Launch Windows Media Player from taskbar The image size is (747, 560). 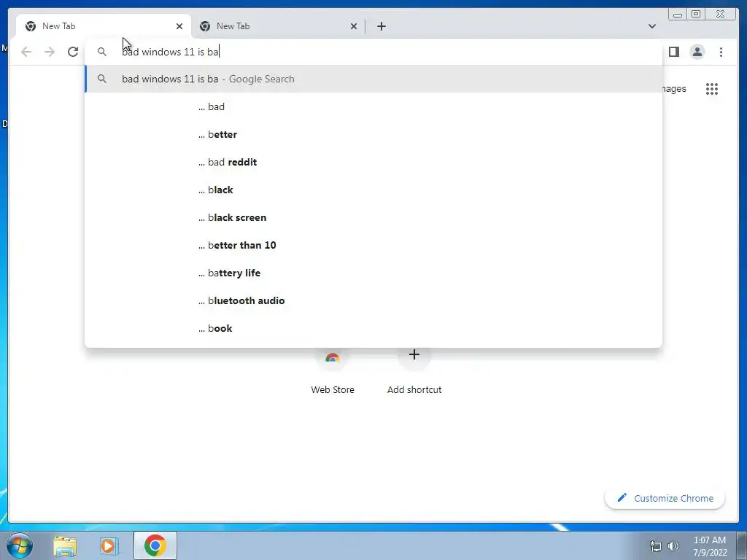[109, 546]
